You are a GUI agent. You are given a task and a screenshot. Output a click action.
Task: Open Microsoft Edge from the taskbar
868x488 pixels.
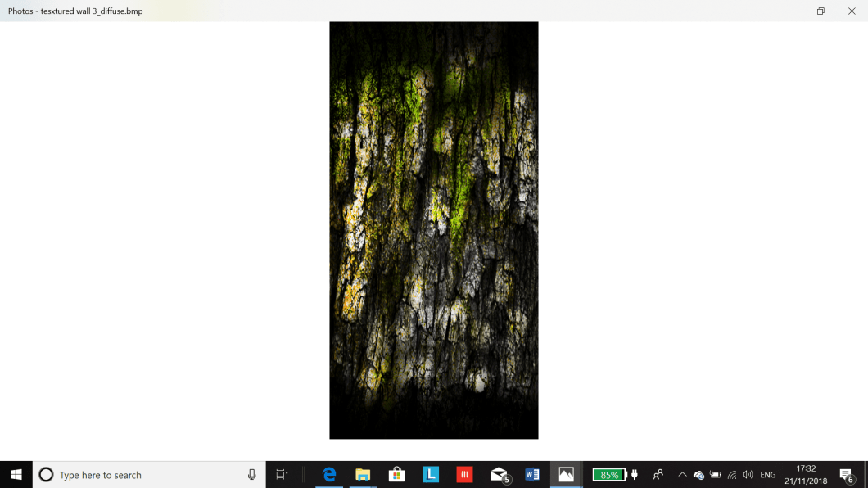(x=328, y=474)
